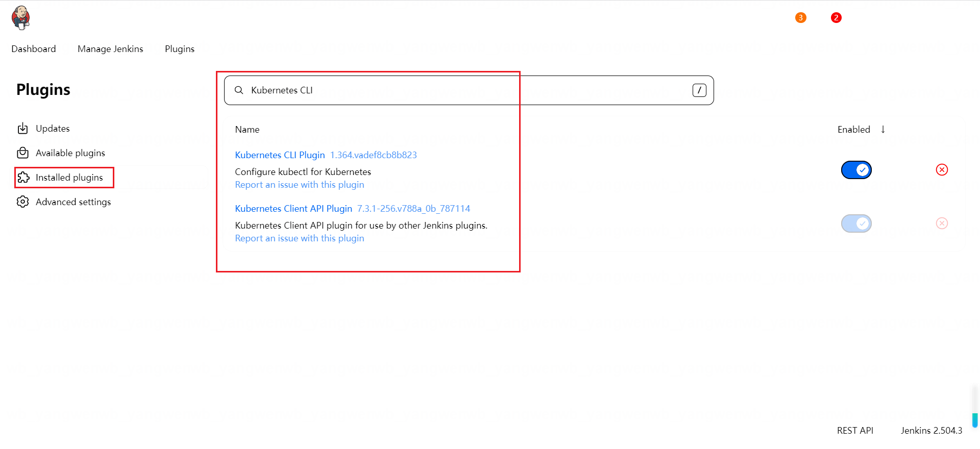Image resolution: width=980 pixels, height=449 pixels.
Task: Sort plugins by the Name column header
Action: (247, 130)
